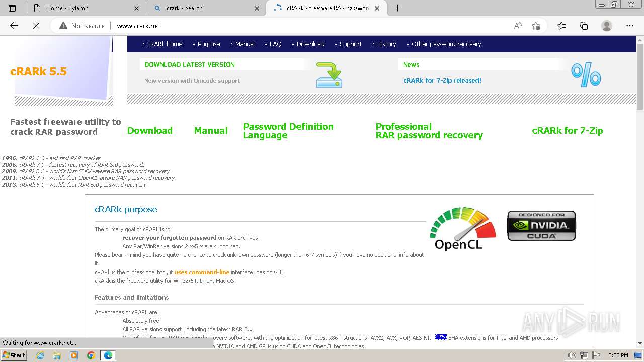Click Features and limitations heading
The width and height of the screenshot is (644, 362).
(x=132, y=298)
